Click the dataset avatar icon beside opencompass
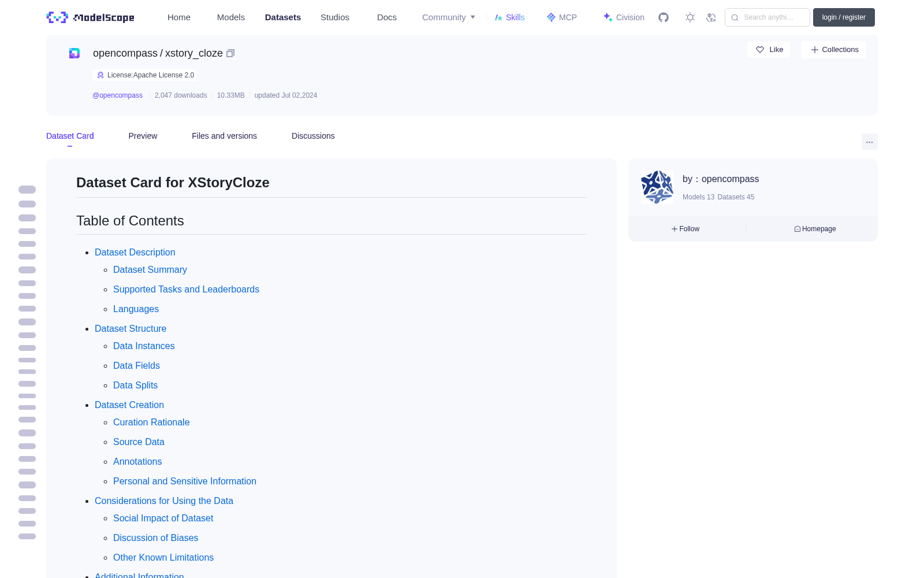This screenshot has width=924, height=578. [74, 53]
